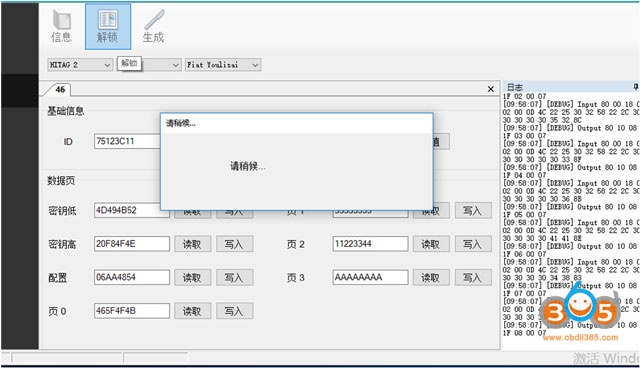640x368 pixels.
Task: Open the HITAG 2 chip type dropdown
Action: click(80, 65)
